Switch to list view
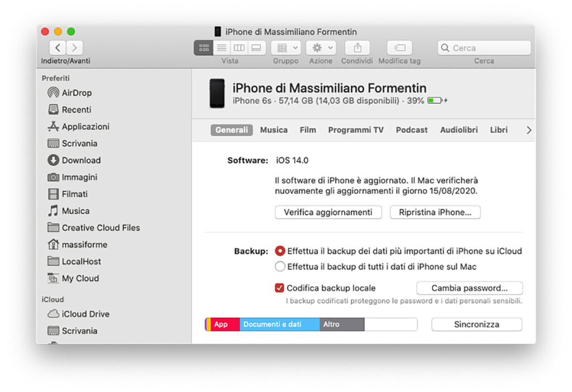572x392 pixels. 221,48
